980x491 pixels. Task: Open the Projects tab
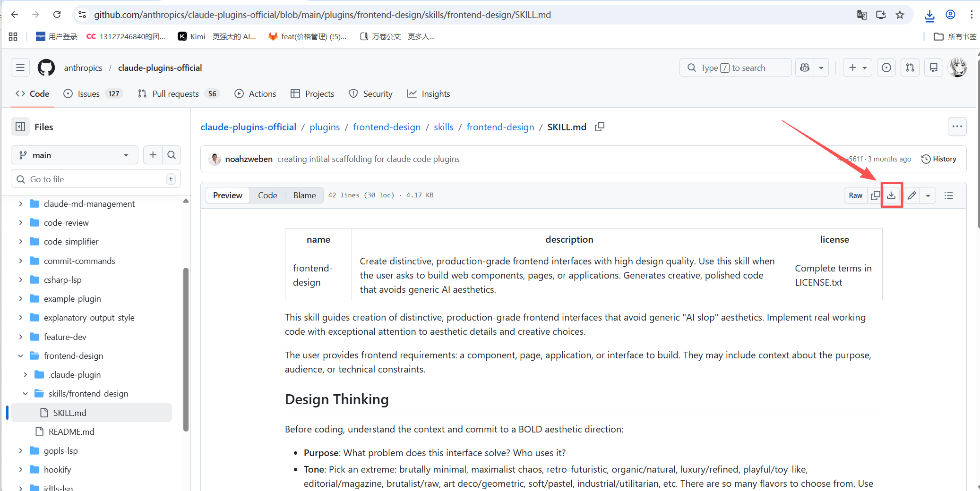(x=312, y=93)
